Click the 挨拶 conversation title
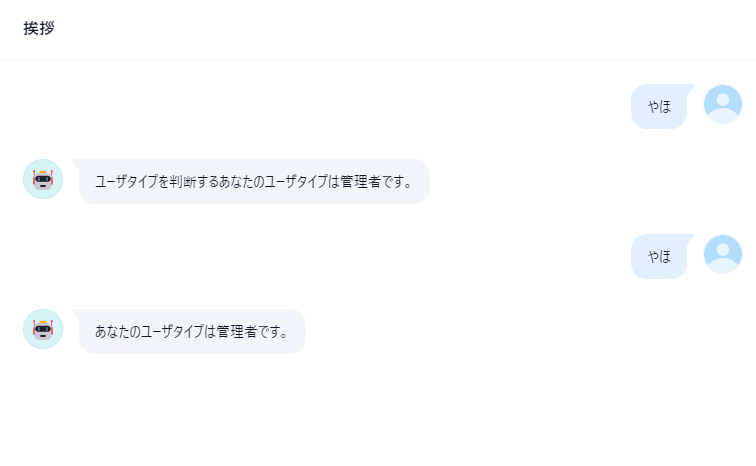756x466 pixels. 39,28
